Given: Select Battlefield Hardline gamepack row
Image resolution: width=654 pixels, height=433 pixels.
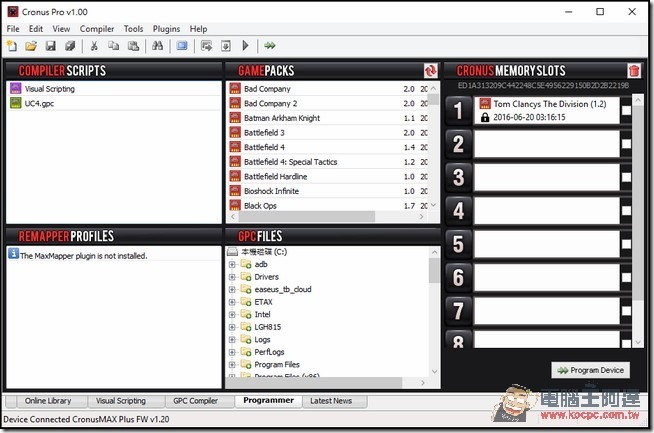Looking at the screenshot, I should [329, 176].
